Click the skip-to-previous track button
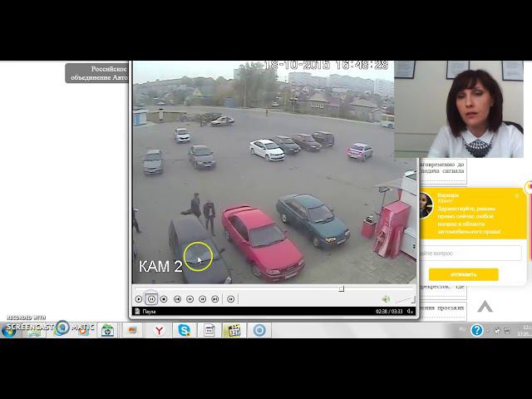The height and width of the screenshot is (399, 532). pos(177,299)
